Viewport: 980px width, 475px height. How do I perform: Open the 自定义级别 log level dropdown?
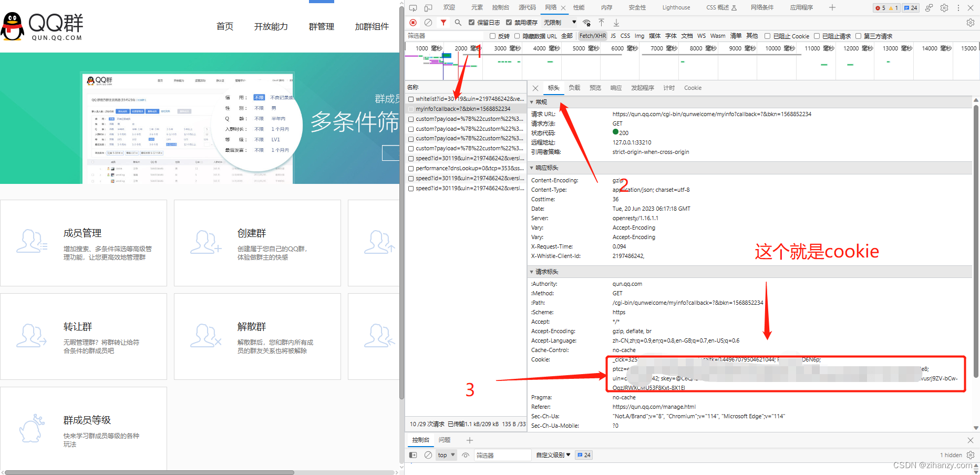coord(553,455)
